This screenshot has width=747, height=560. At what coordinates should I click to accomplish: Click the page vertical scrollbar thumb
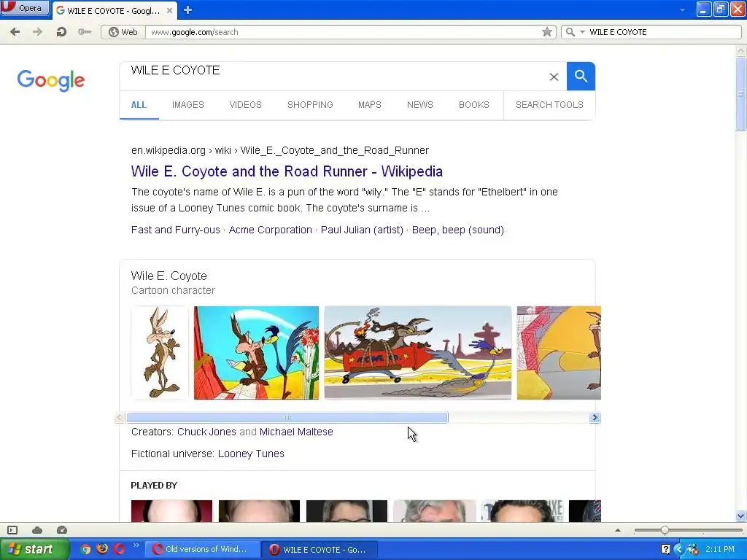740,93
